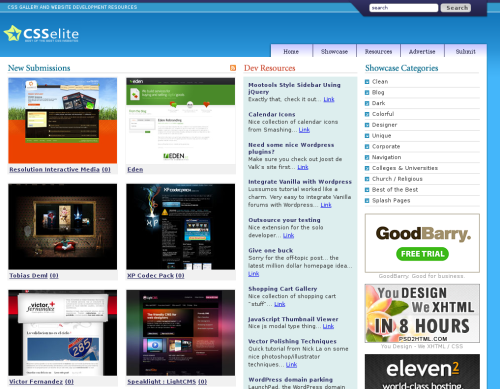This screenshot has width=500, height=389.
Task: Click the arrow icon beside Dark category
Action: [x=367, y=103]
